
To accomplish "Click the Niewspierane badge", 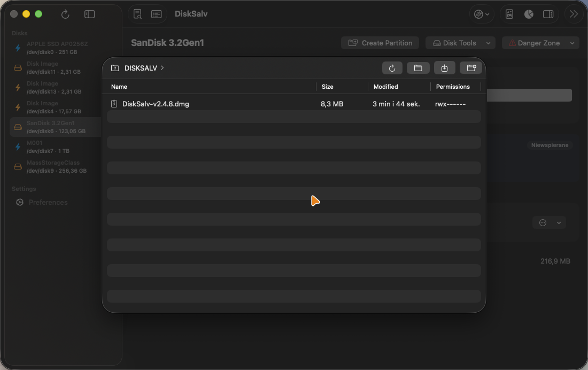I will tap(550, 145).
